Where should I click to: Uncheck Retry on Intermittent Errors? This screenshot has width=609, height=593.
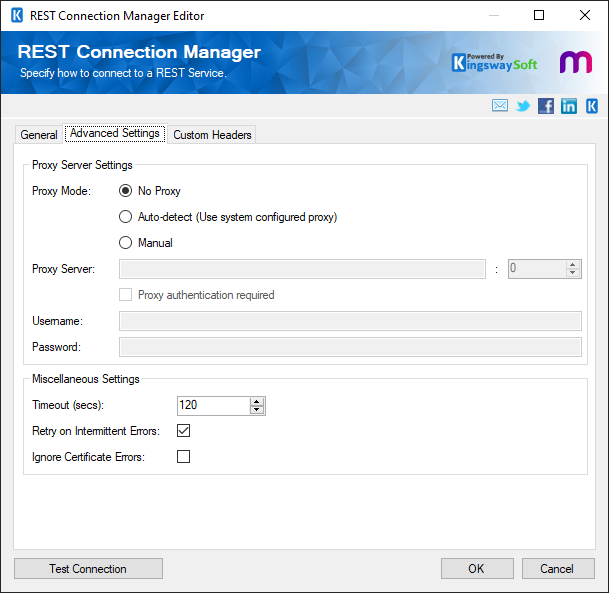(183, 431)
